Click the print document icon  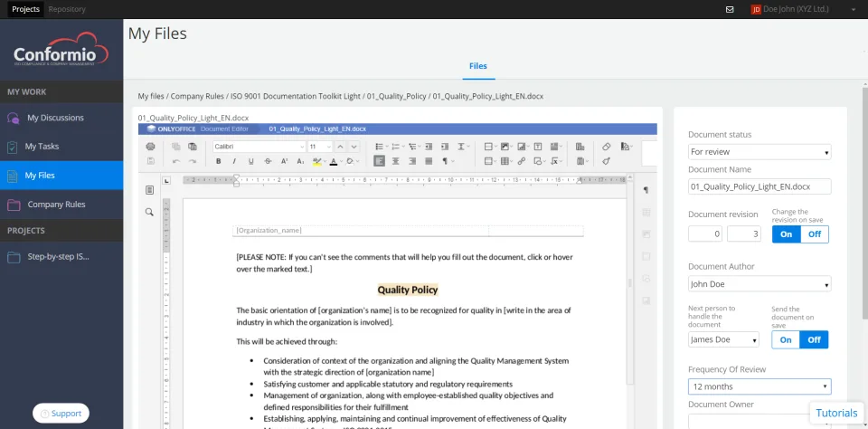tap(151, 147)
